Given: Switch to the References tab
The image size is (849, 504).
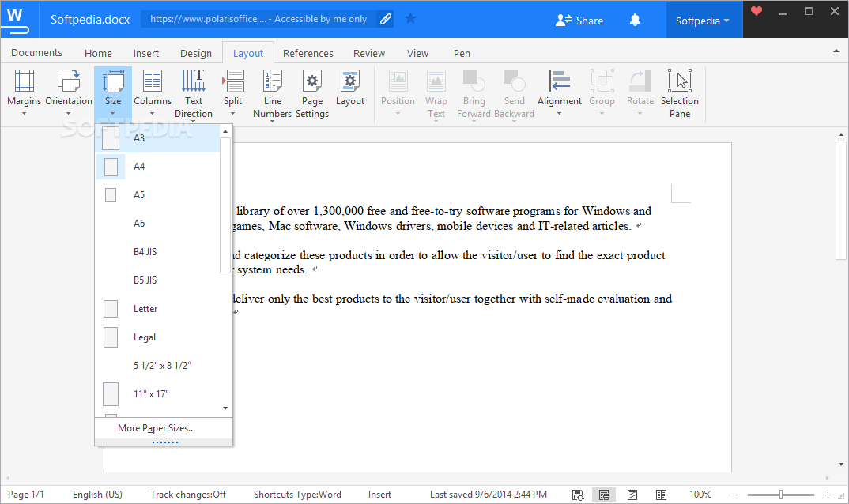Looking at the screenshot, I should coord(308,53).
